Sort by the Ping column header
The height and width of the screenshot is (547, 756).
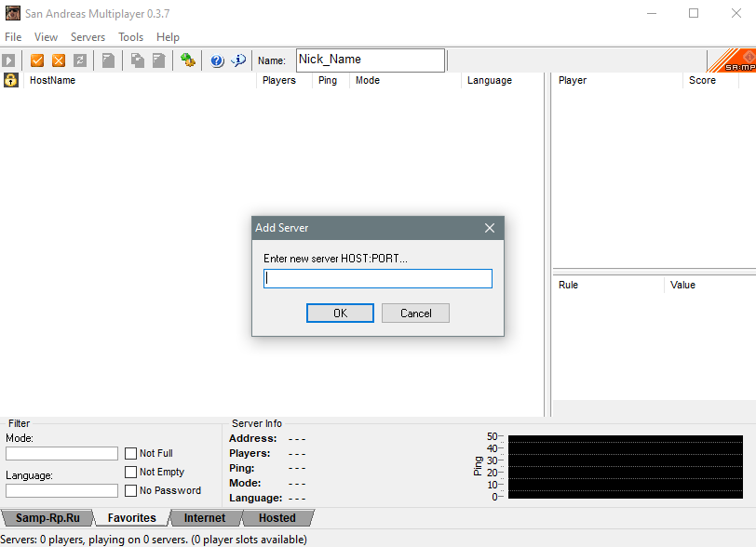tap(331, 80)
